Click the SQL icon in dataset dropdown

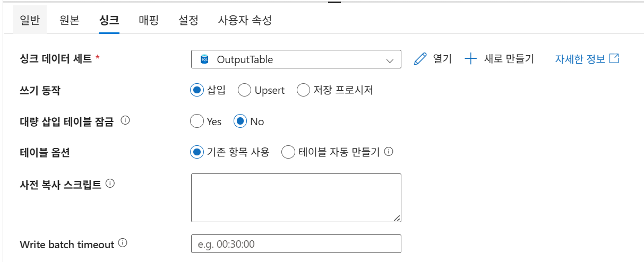[x=204, y=59]
